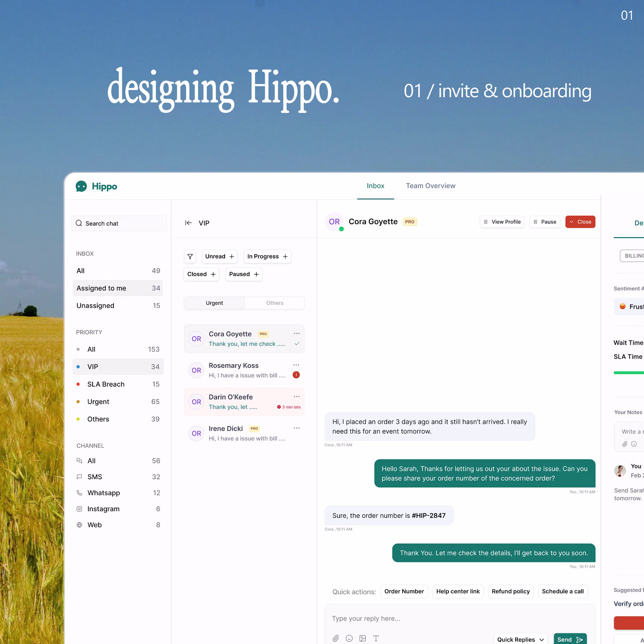Click the Hippo logo icon

[x=81, y=186]
